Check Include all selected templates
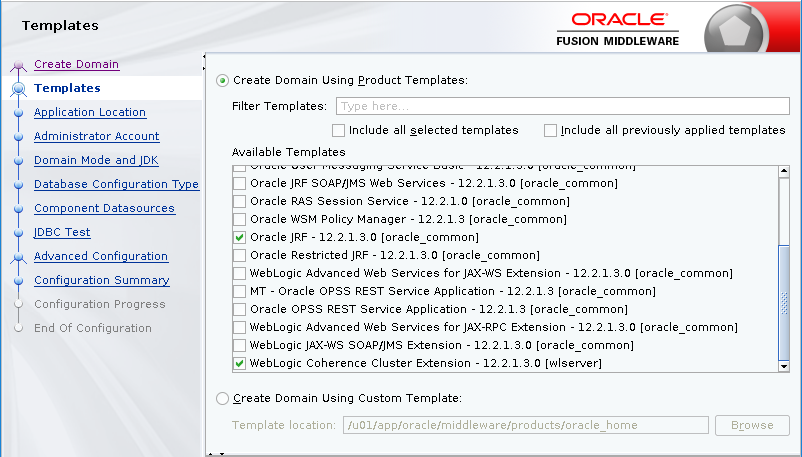The height and width of the screenshot is (457, 802). (338, 130)
